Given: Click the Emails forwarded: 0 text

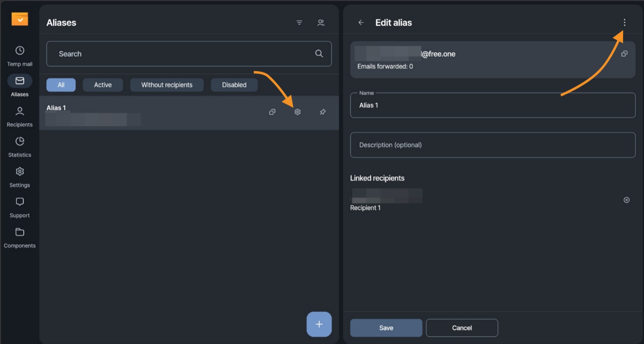Looking at the screenshot, I should click(x=385, y=66).
